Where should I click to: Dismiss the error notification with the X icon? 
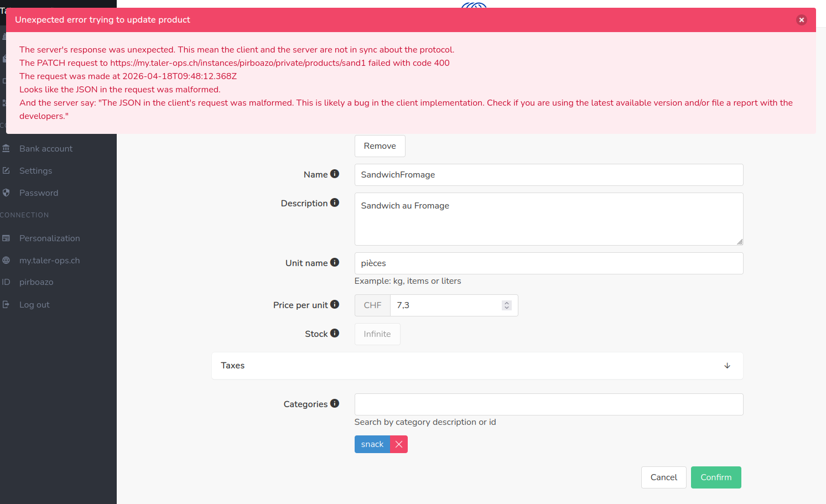coord(801,20)
